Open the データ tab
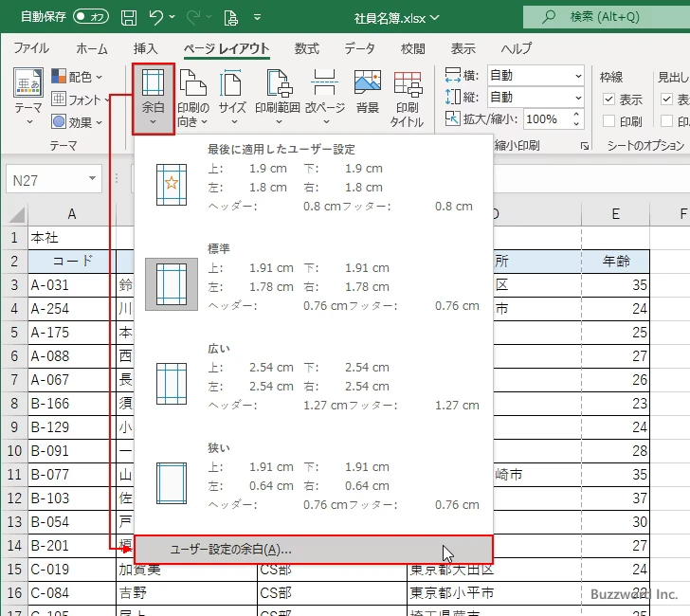 [359, 48]
